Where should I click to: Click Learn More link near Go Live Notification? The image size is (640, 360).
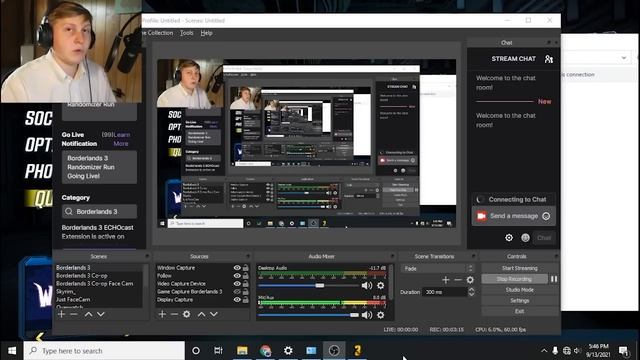click(x=121, y=139)
